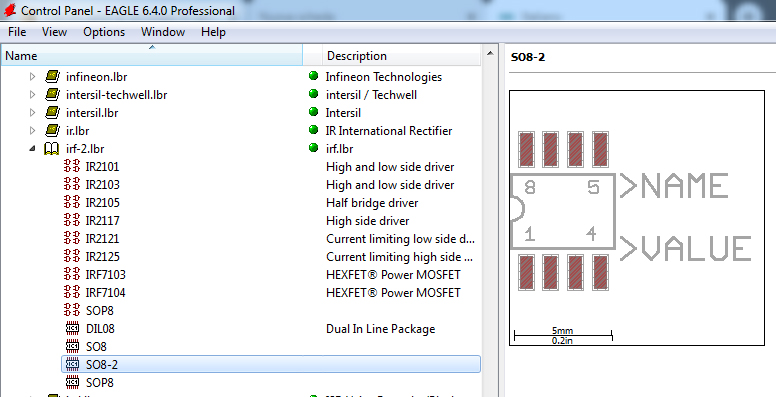Image resolution: width=776 pixels, height=397 pixels.
Task: Click the device icon next to IR2105
Action: 72,202
